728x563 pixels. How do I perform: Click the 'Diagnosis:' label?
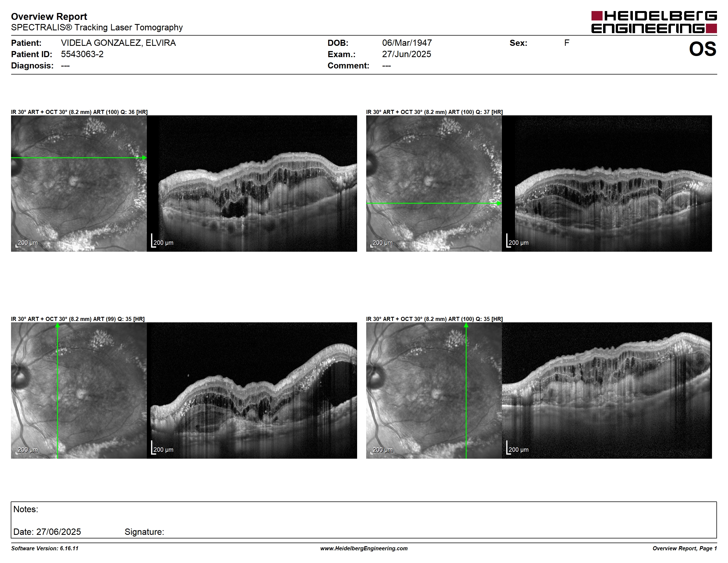(x=32, y=65)
